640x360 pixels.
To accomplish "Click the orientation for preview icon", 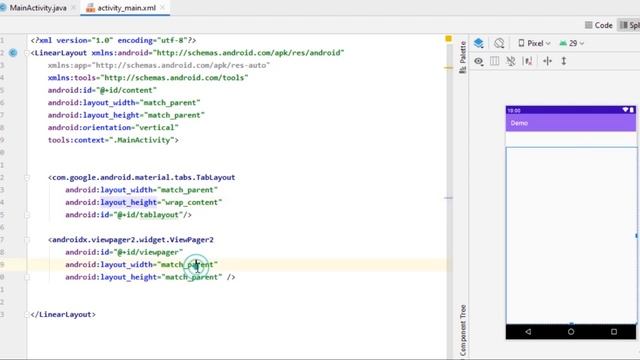I will (499, 43).
